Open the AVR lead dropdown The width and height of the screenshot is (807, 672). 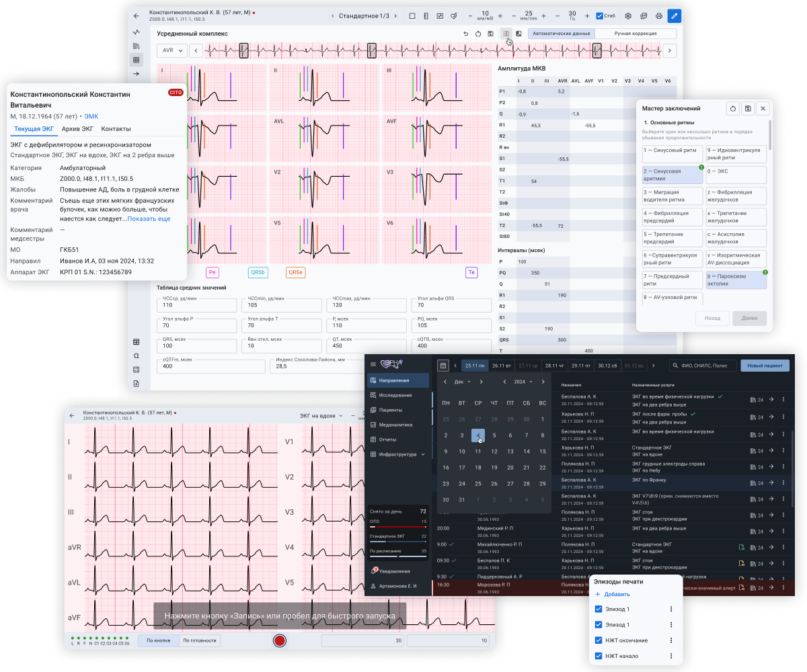[171, 50]
